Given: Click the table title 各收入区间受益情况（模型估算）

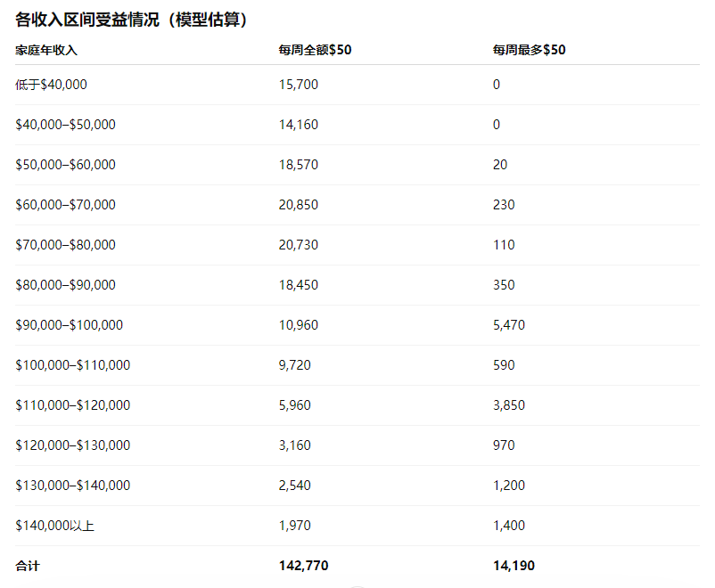Looking at the screenshot, I should coord(132,19).
